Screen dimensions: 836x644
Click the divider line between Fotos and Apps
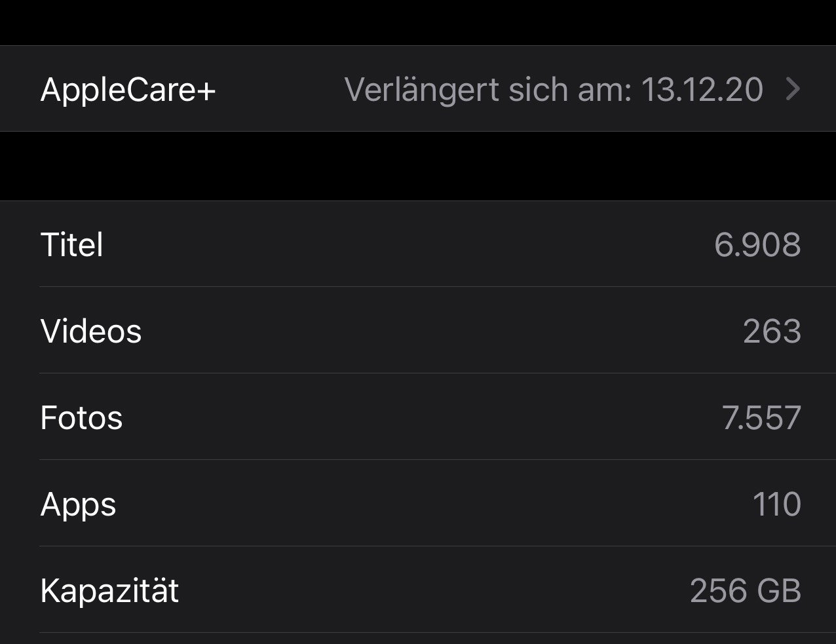click(419, 459)
